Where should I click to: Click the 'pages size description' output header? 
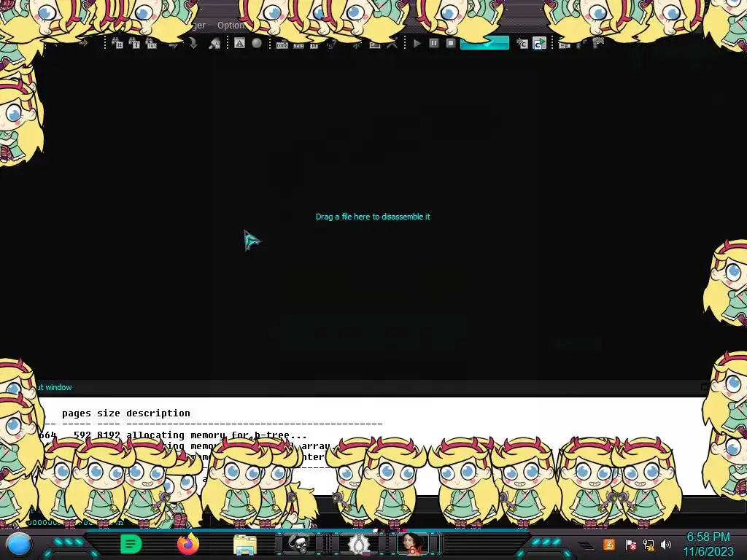pyautogui.click(x=125, y=413)
